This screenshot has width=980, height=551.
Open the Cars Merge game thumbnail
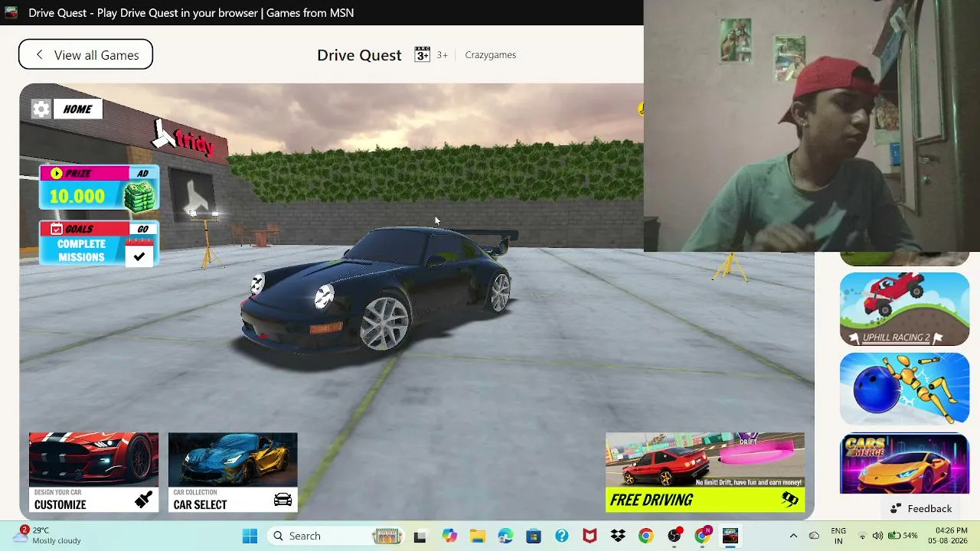pos(904,464)
